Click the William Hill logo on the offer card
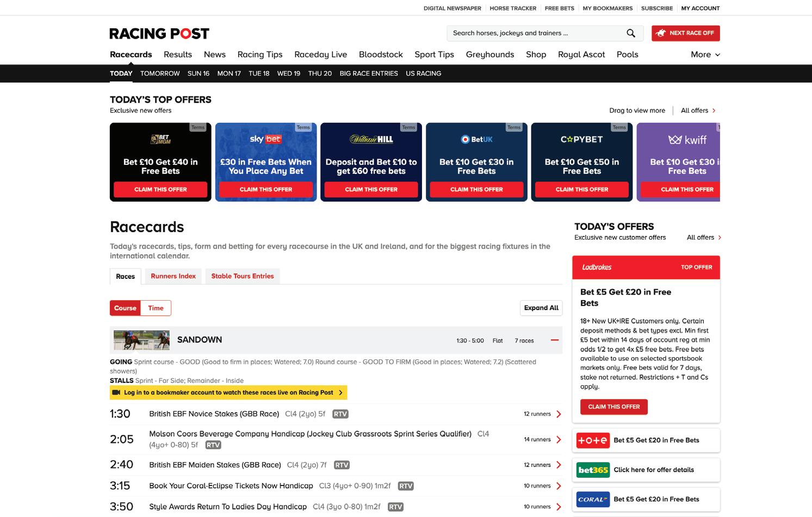Image resolution: width=812 pixels, height=517 pixels. pyautogui.click(x=371, y=139)
